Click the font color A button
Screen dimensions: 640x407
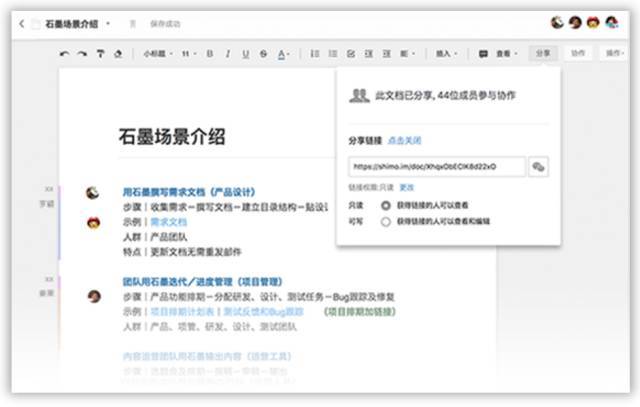[283, 54]
